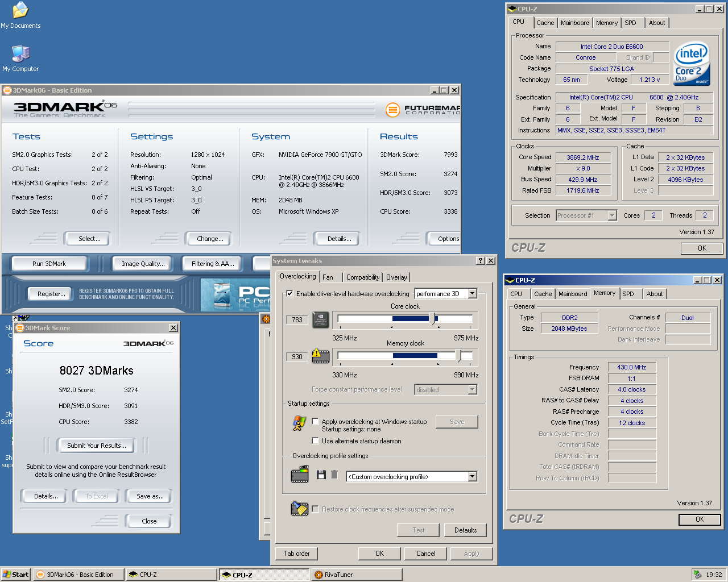The image size is (728, 582).
Task: Click Save as button in 3DMark Score
Action: pyautogui.click(x=150, y=496)
